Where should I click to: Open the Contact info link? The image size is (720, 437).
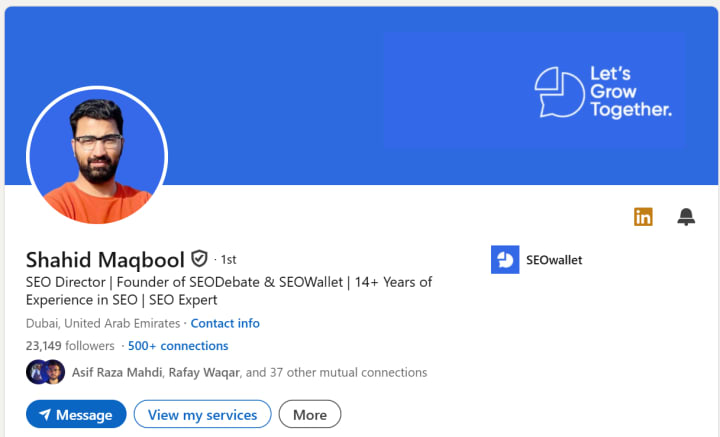tap(225, 323)
